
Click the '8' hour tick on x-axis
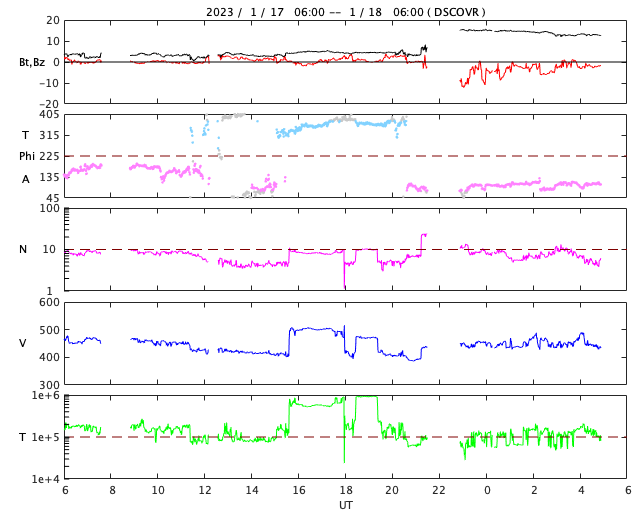pos(112,490)
